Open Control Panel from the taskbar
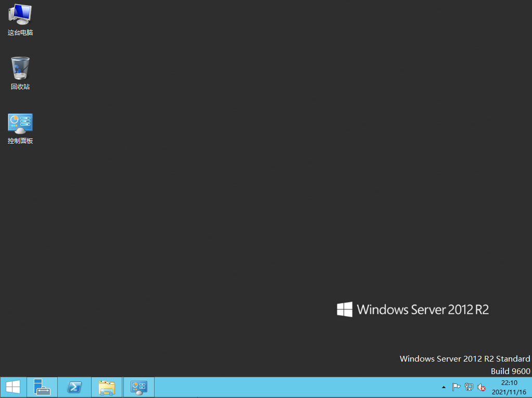Screen dimensions: 532x398 click(x=138, y=387)
